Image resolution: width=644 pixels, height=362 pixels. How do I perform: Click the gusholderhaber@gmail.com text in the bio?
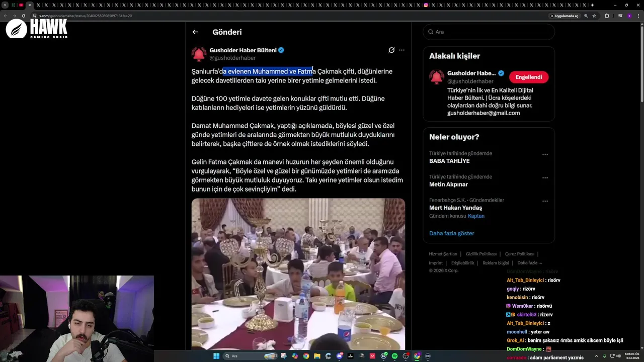point(484,113)
